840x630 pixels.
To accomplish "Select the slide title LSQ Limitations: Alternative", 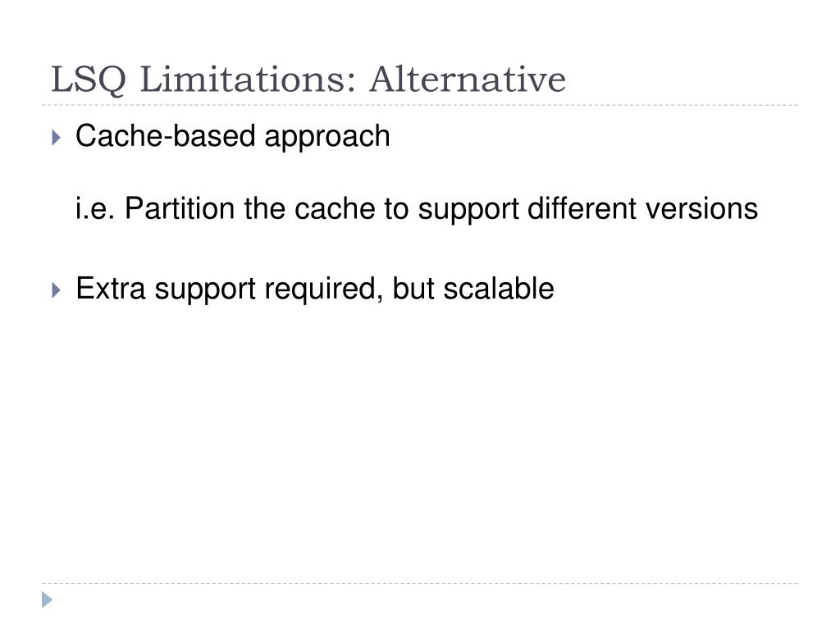I will (308, 80).
